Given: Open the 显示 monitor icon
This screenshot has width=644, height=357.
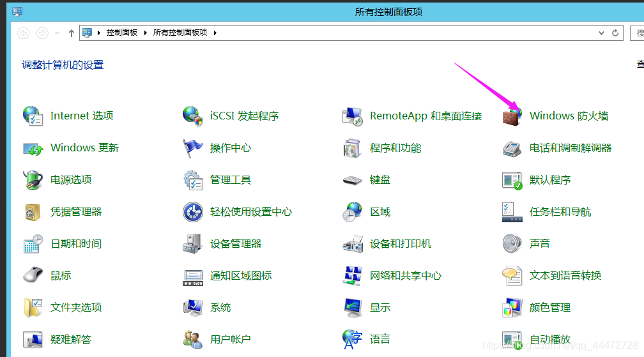Looking at the screenshot, I should [x=353, y=308].
